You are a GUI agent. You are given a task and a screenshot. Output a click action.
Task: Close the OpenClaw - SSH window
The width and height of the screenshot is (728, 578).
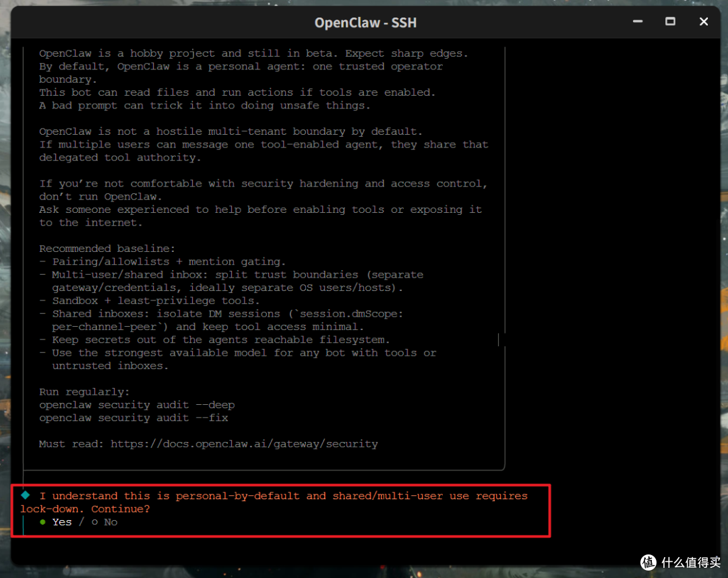pos(703,22)
